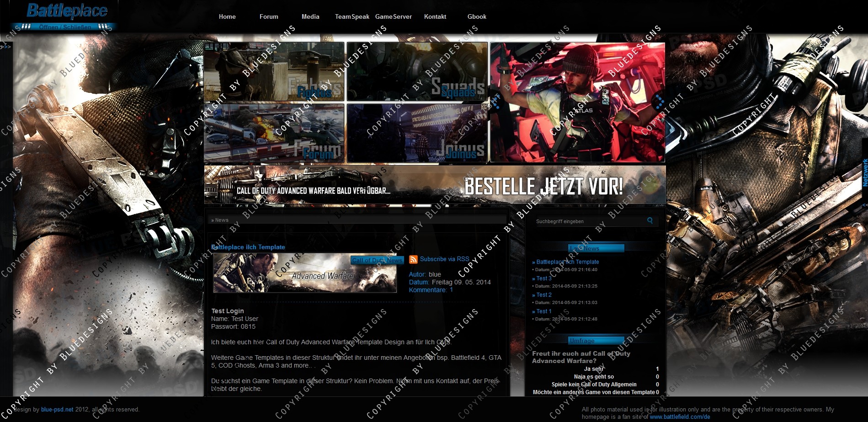The width and height of the screenshot is (868, 422).
Task: Click 'Datum: 2014-05-09 21:13:03' under Test 2
Action: click(565, 303)
